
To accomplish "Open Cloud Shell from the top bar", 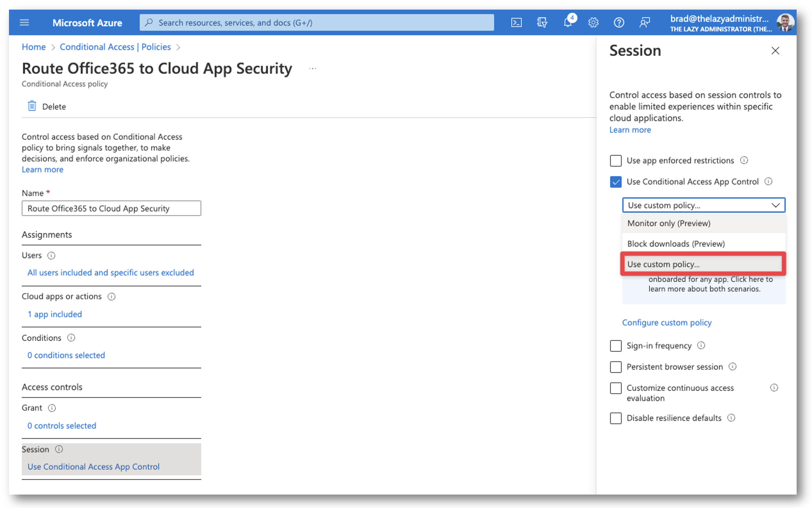I will 516,22.
